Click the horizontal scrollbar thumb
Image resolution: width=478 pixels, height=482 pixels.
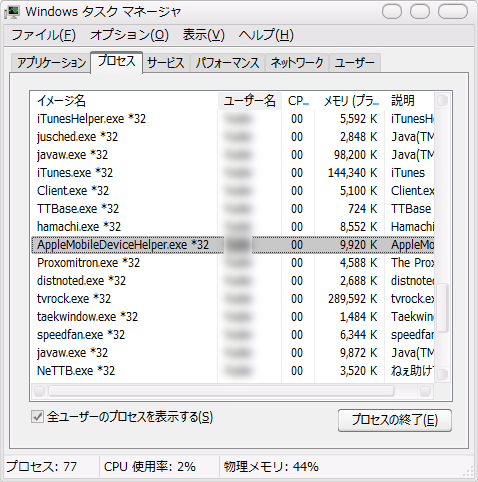221,391
